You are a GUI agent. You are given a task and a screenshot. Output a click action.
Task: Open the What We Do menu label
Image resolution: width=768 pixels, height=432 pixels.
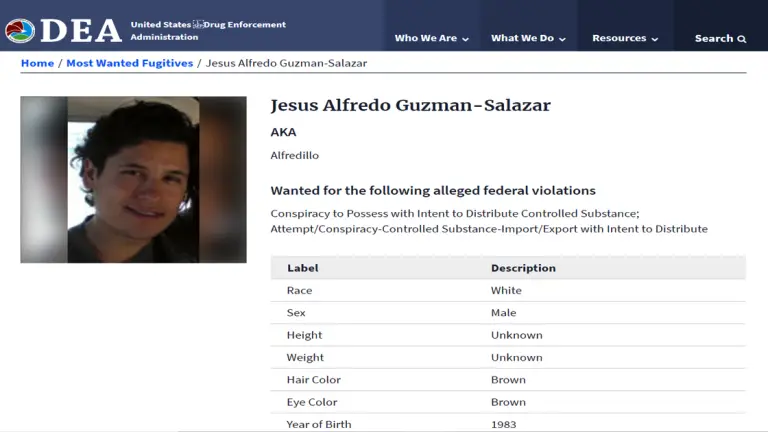(522, 38)
